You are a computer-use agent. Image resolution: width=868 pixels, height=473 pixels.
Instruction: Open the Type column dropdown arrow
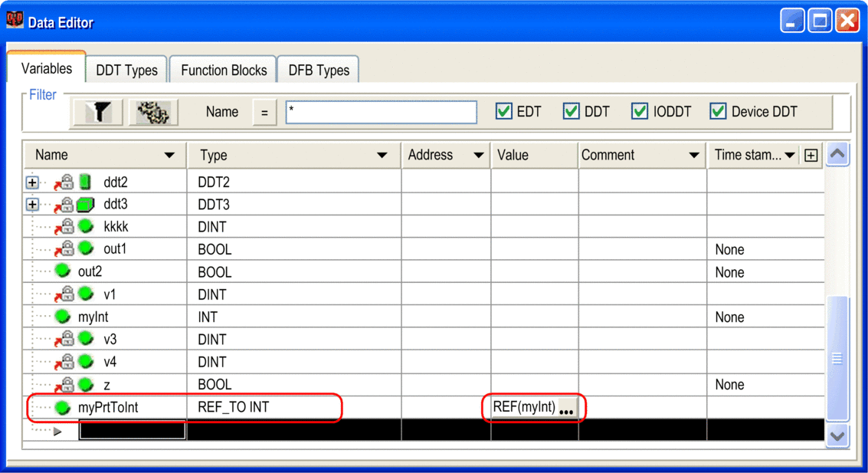click(382, 156)
